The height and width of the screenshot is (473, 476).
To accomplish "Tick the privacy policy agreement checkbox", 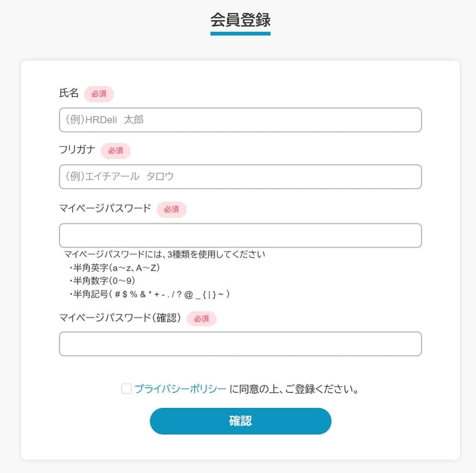I will tap(126, 389).
